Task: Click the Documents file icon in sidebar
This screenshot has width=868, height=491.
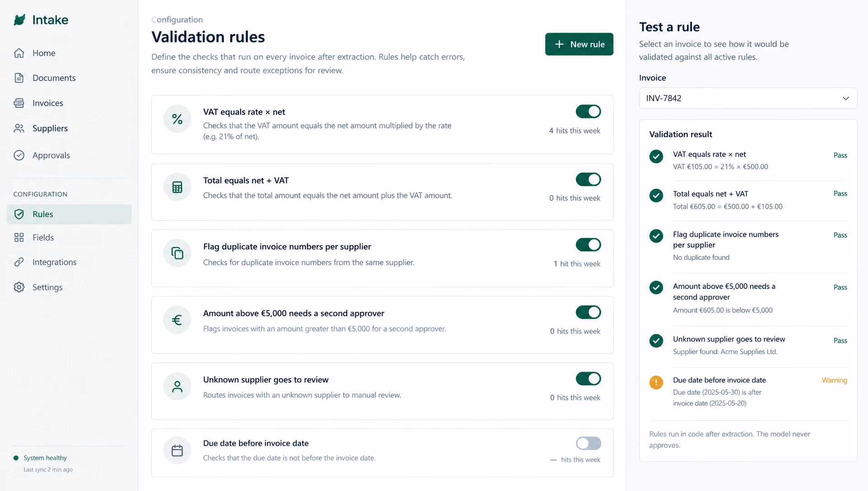Action: click(19, 78)
